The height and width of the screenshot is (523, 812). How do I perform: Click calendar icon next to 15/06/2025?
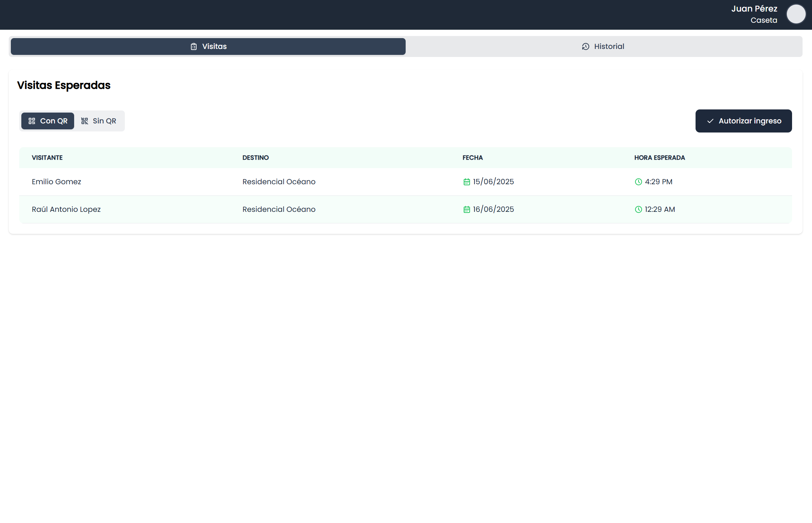(466, 182)
